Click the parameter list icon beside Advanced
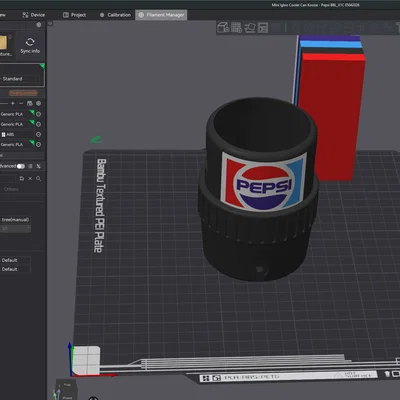This screenshot has width=400, height=400. click(30, 166)
